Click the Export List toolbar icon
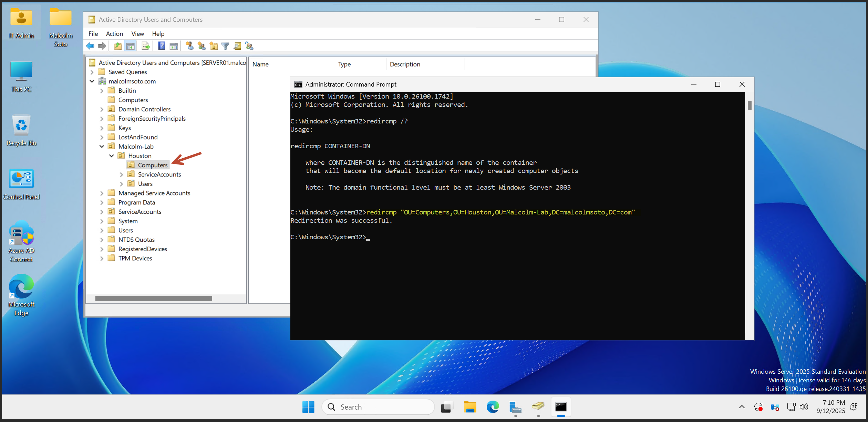Image resolution: width=868 pixels, height=422 pixels. coord(146,46)
